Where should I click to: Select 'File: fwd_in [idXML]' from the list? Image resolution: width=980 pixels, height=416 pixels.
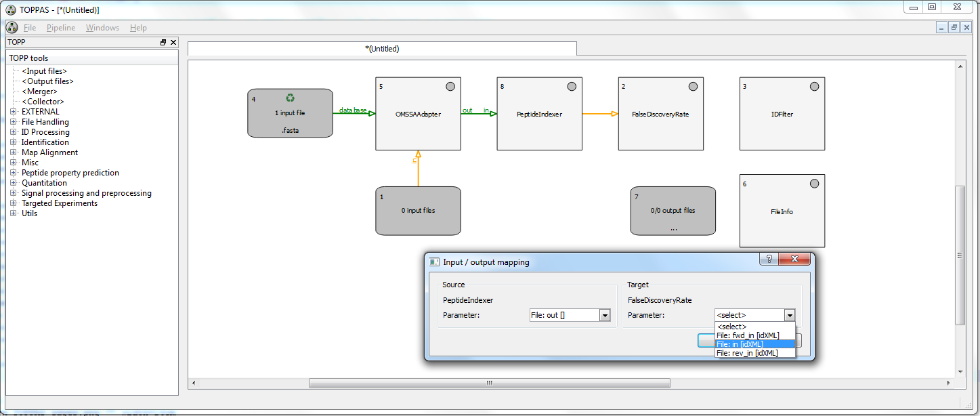748,335
